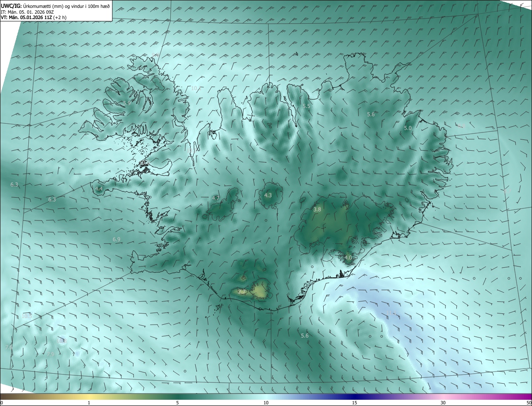Click legend tick label 1
This screenshot has width=532, height=406.
89,403
